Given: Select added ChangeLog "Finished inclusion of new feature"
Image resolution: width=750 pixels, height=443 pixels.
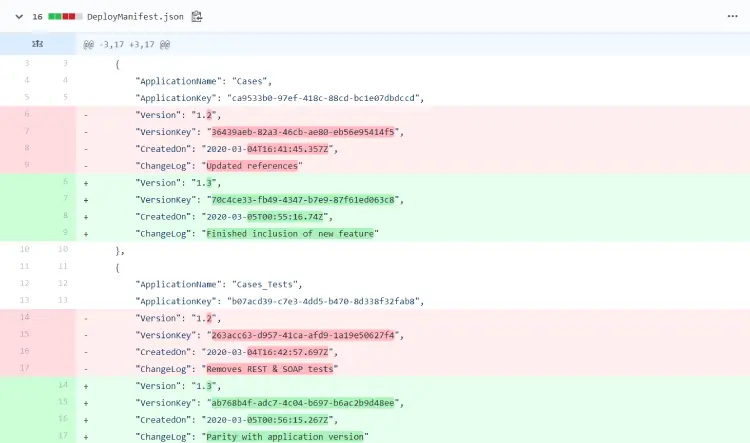Looking at the screenshot, I should [x=257, y=234].
